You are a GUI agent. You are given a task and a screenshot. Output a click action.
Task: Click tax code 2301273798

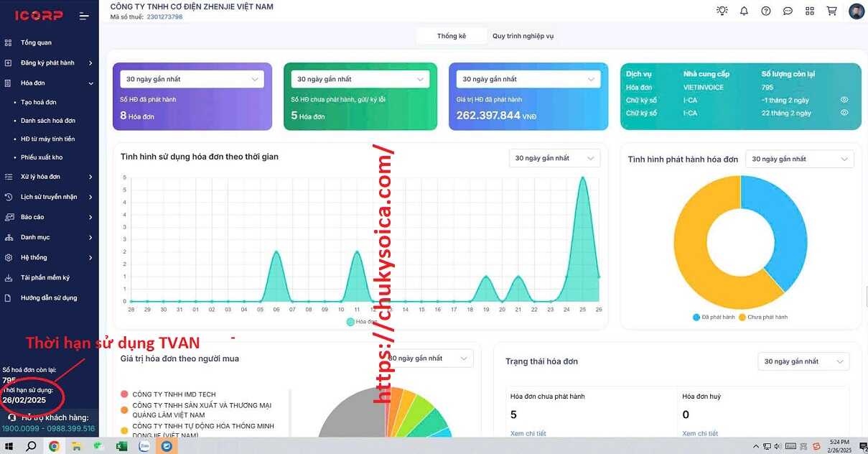pyautogui.click(x=164, y=17)
